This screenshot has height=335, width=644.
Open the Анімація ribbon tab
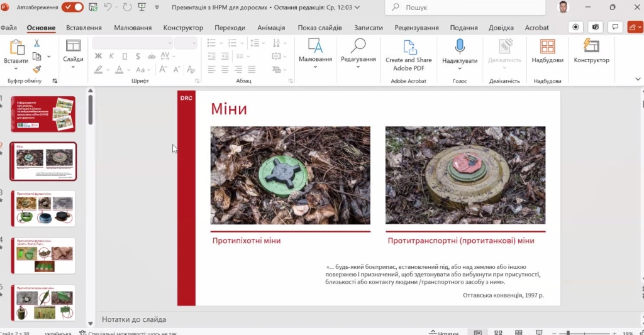271,28
